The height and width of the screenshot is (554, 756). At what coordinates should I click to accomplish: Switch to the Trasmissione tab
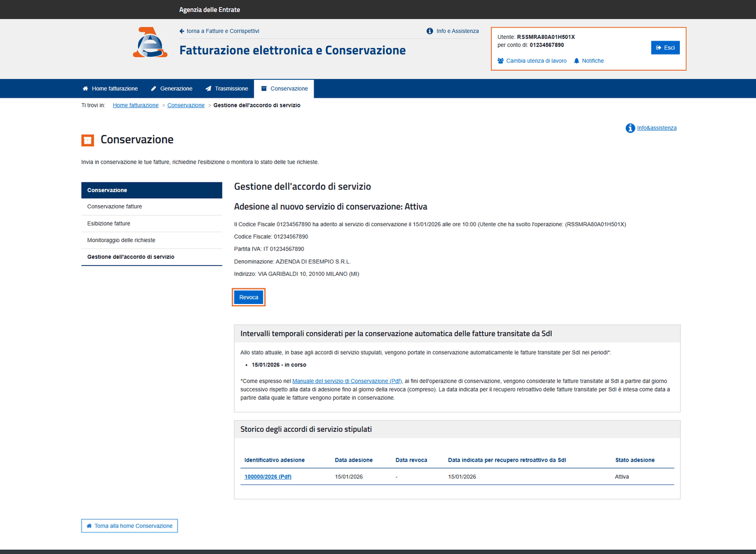point(227,89)
